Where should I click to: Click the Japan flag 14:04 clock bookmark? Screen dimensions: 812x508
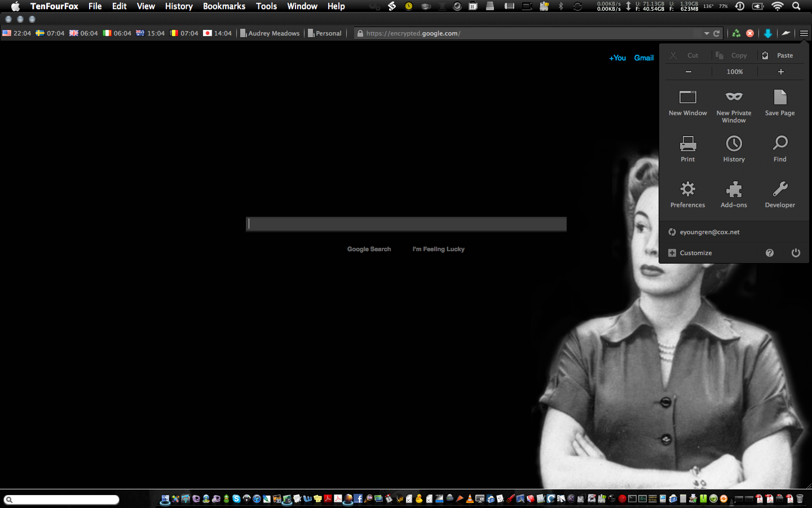point(218,33)
